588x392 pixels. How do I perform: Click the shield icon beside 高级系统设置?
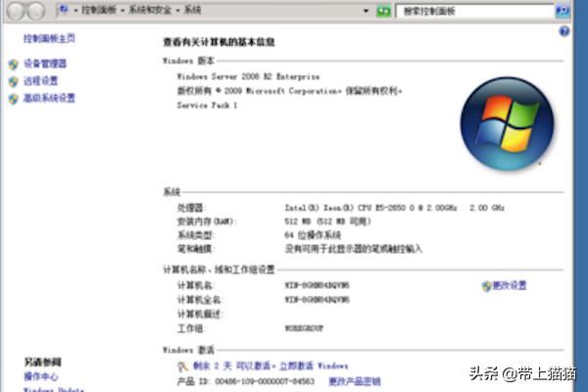point(13,99)
